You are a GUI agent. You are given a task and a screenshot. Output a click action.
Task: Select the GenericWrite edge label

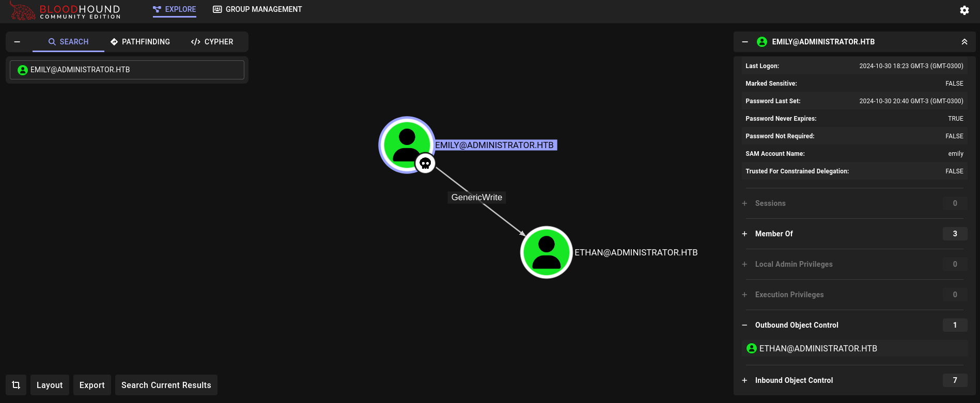(476, 197)
